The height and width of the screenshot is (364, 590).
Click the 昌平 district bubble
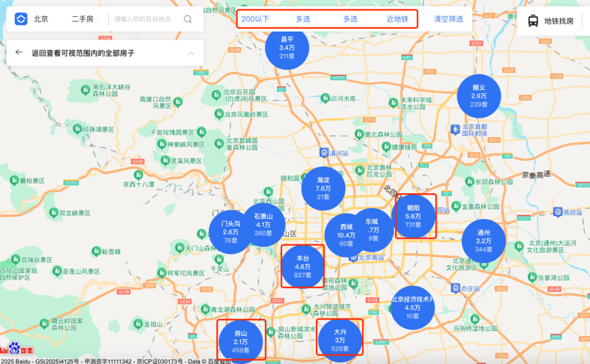coord(287,47)
